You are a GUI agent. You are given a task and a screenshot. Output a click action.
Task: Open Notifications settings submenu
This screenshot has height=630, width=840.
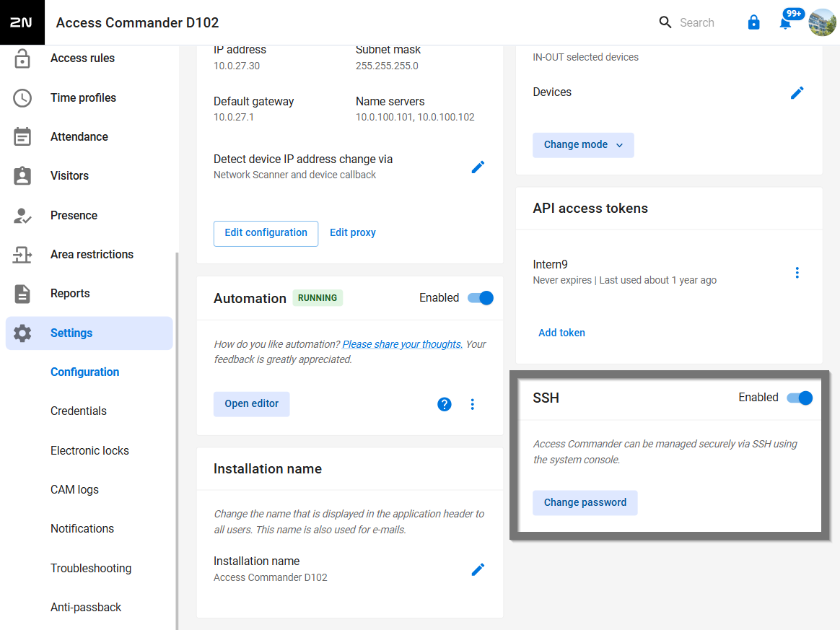[x=82, y=529]
